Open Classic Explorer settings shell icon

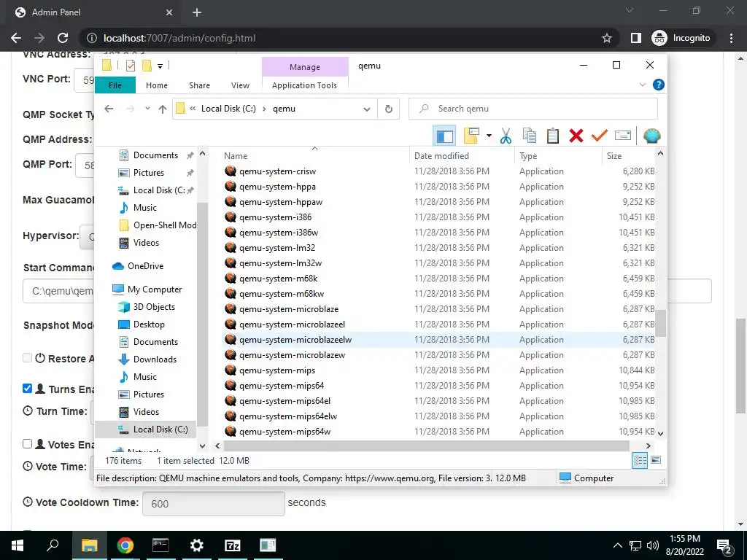pyautogui.click(x=651, y=136)
